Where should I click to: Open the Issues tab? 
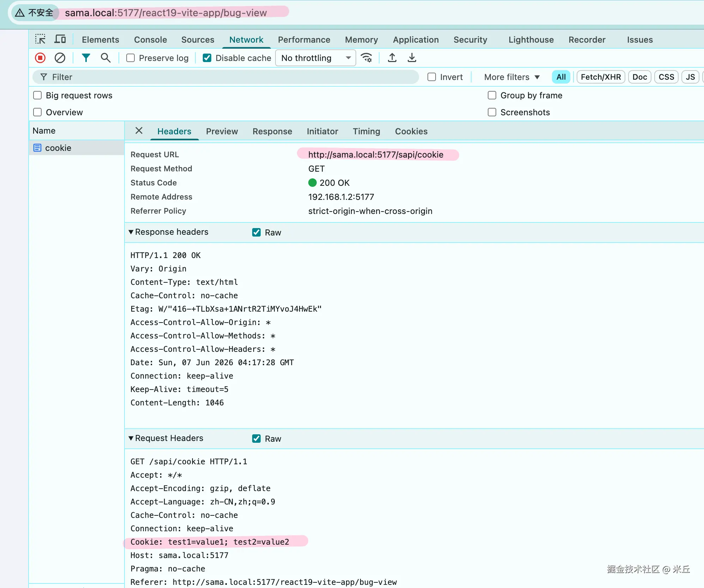(640, 40)
